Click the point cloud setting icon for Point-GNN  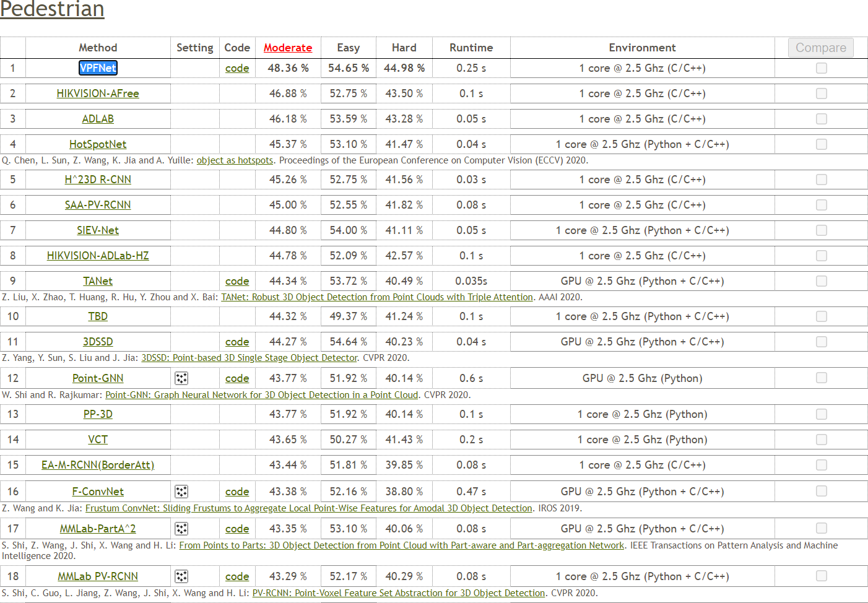pyautogui.click(x=181, y=378)
